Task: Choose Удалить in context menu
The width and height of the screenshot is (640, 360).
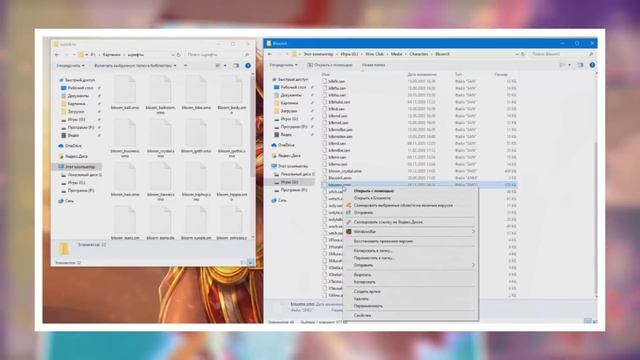Action: [410, 299]
